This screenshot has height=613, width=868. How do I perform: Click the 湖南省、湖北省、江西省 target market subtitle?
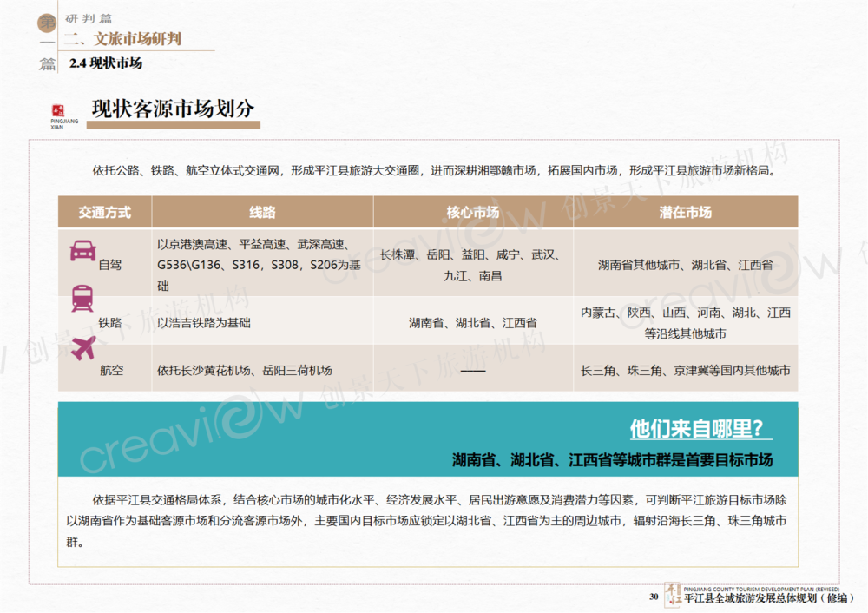612,459
